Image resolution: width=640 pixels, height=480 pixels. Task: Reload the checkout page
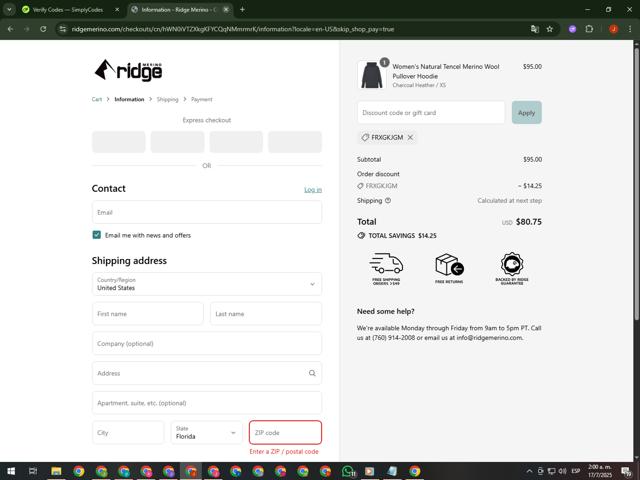(43, 29)
